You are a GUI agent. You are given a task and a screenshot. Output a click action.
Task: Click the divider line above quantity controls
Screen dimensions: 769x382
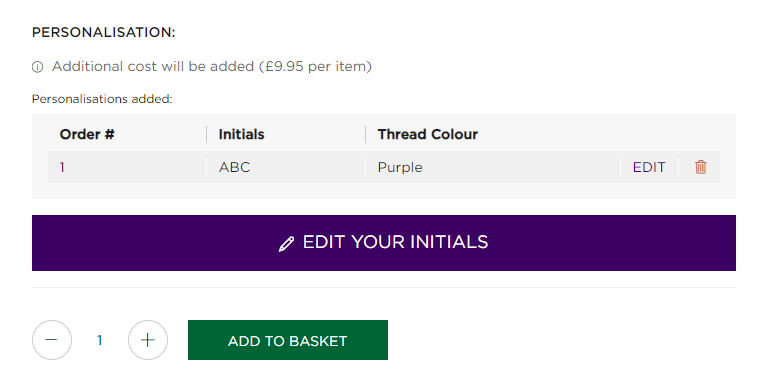tap(384, 287)
